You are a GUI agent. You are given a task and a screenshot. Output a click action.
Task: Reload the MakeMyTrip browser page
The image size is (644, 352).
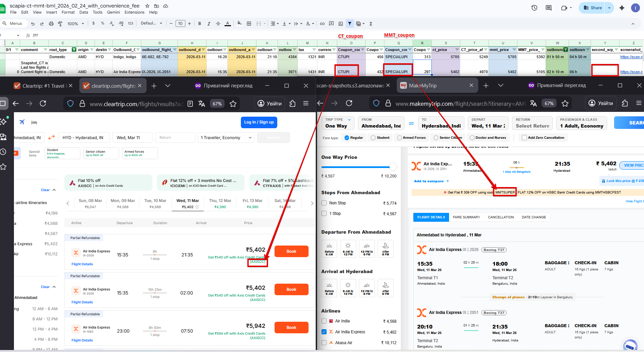pyautogui.click(x=349, y=103)
